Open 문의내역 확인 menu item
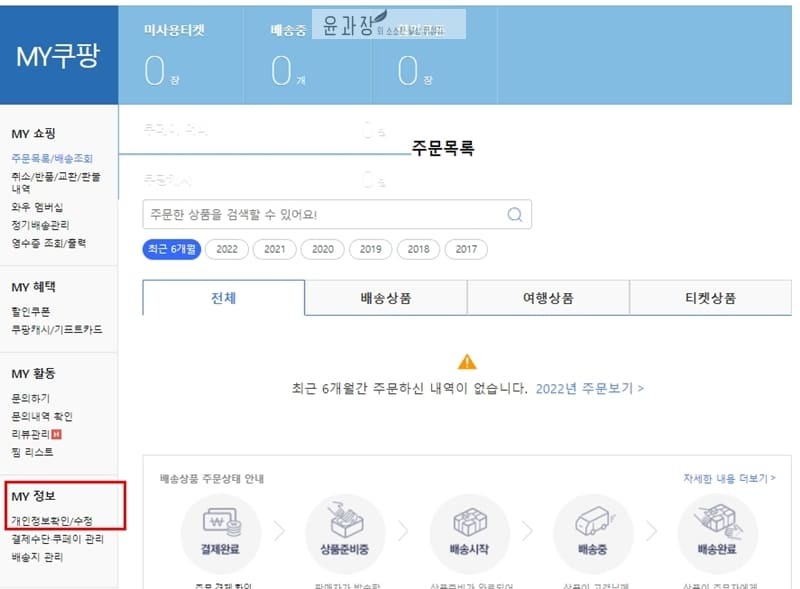800x589 pixels. (x=42, y=416)
